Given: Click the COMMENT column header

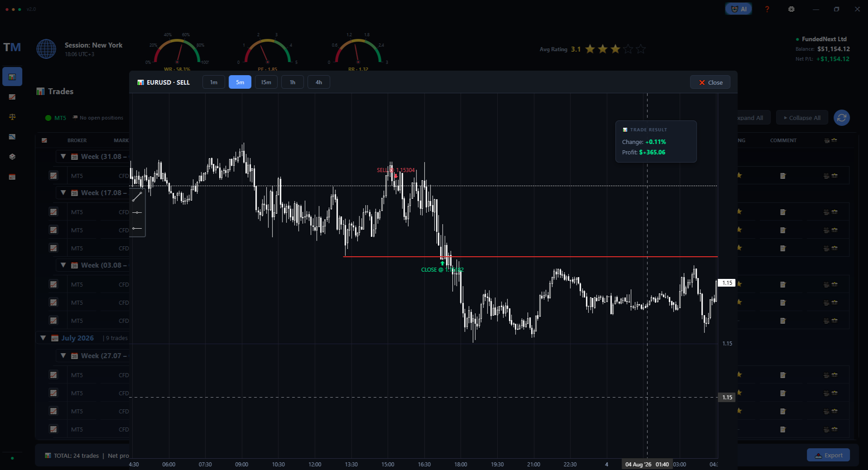Looking at the screenshot, I should click(x=783, y=140).
